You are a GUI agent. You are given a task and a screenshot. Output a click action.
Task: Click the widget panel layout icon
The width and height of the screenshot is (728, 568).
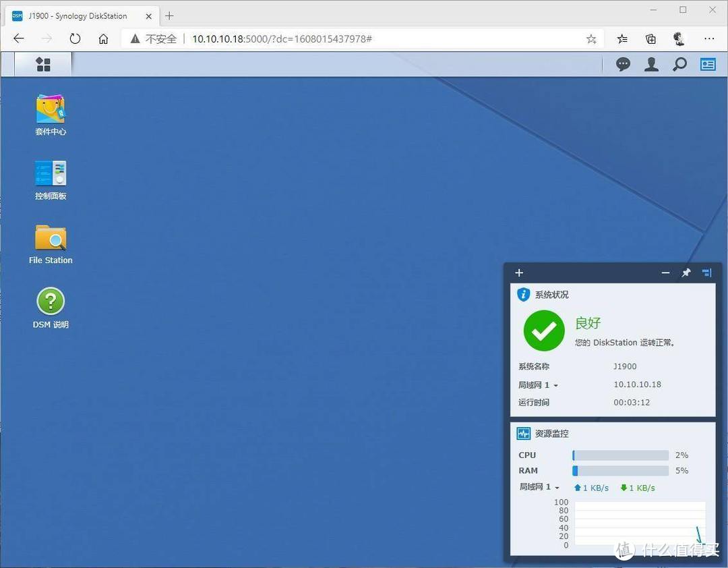click(x=706, y=273)
